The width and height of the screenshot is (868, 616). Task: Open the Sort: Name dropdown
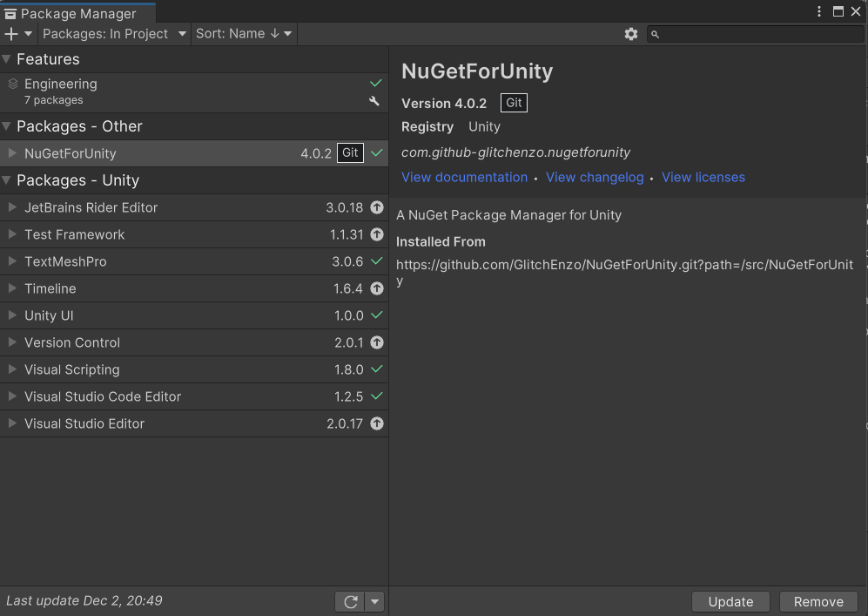[x=244, y=34]
